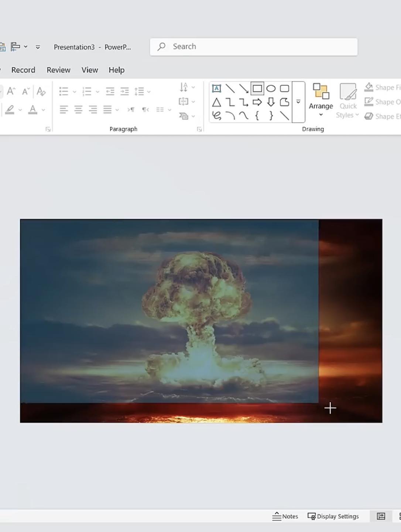Toggle Center paragraph alignment
Image resolution: width=401 pixels, height=532 pixels.
(x=78, y=109)
